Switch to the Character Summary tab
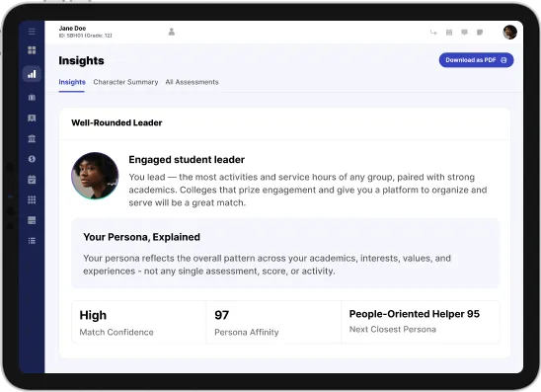Screen dimensions: 541x392 (x=125, y=82)
